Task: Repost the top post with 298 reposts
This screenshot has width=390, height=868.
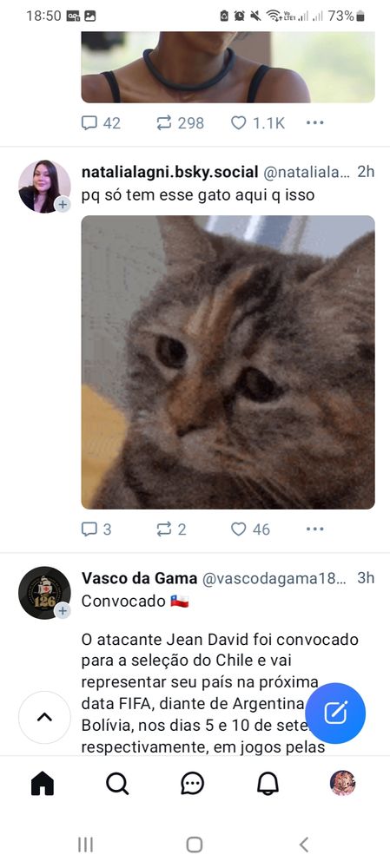Action: click(180, 123)
